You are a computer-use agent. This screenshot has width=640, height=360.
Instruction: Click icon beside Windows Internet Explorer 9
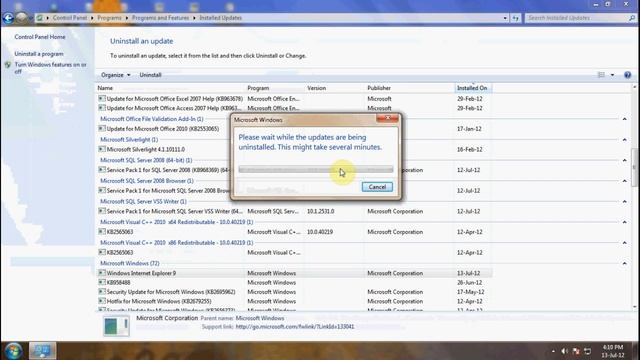pos(102,273)
